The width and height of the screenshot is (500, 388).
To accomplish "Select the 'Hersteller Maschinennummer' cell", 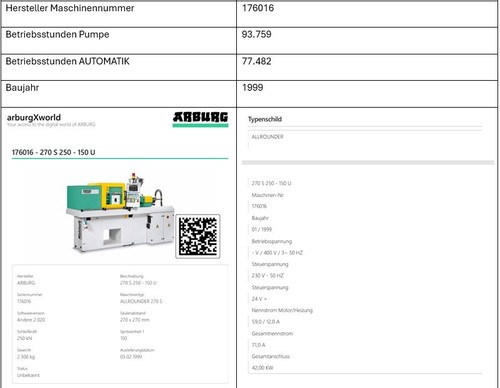I will coord(119,14).
